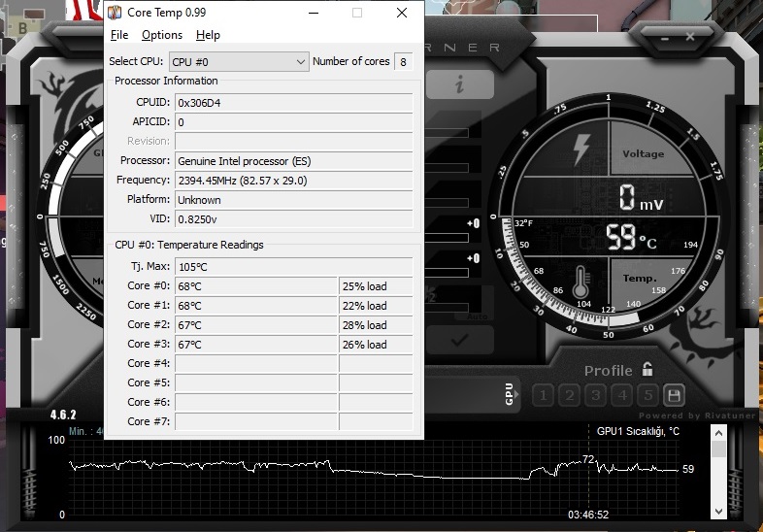Screen dimensions: 763x532
Task: Click the 0 mV voltage readout
Action: click(x=641, y=198)
